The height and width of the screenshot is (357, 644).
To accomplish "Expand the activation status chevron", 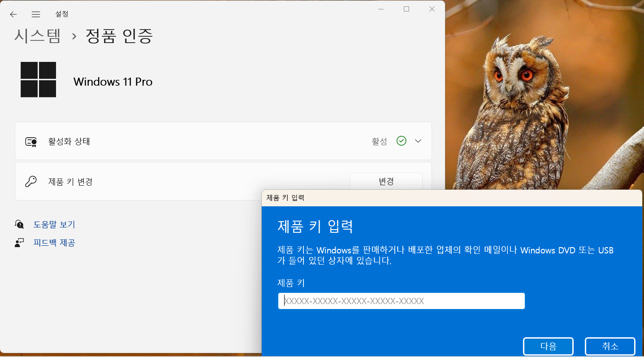I will (x=418, y=141).
